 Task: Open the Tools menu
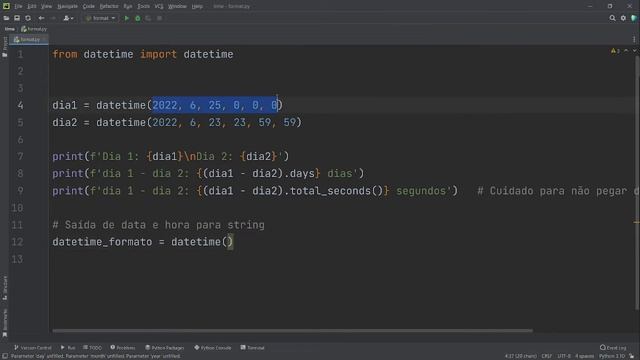pos(143,6)
